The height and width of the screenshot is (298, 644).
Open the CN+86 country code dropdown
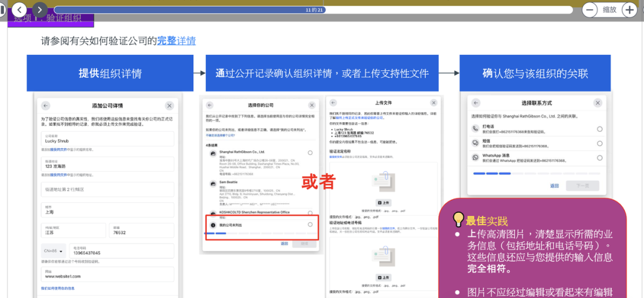(x=54, y=251)
